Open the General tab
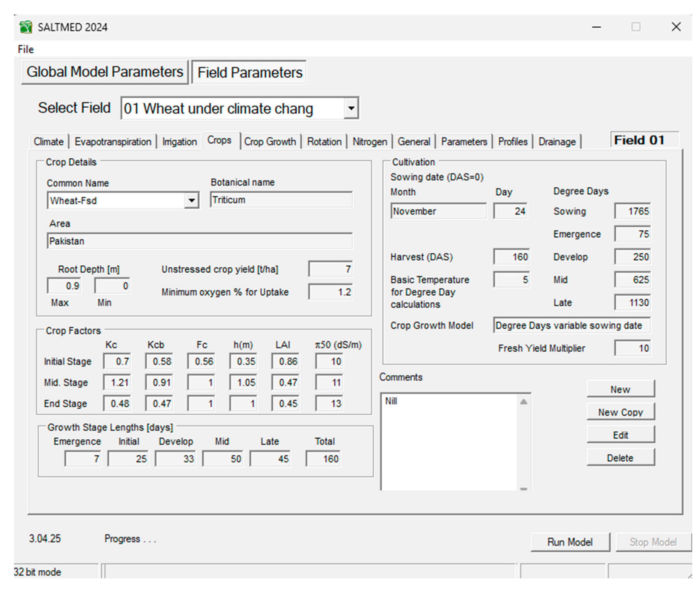Viewport: 700px width, 592px height. 414,142
